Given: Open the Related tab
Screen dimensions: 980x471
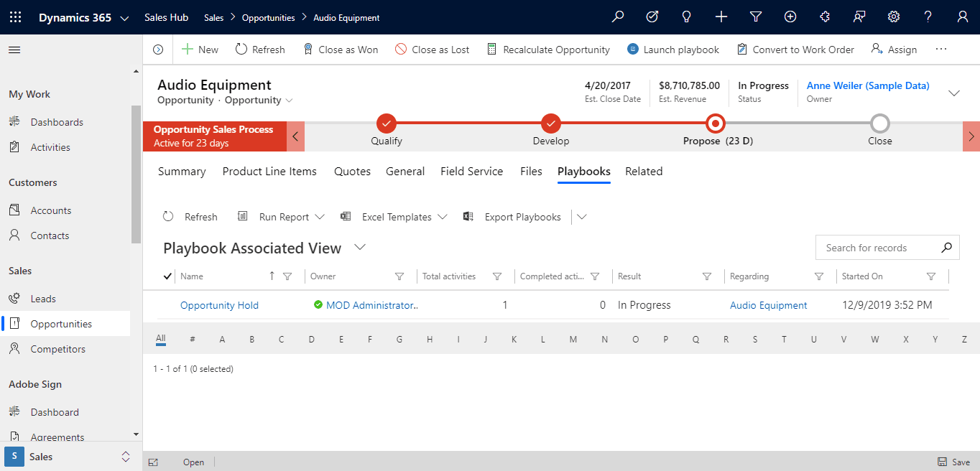Looking at the screenshot, I should [x=644, y=172].
